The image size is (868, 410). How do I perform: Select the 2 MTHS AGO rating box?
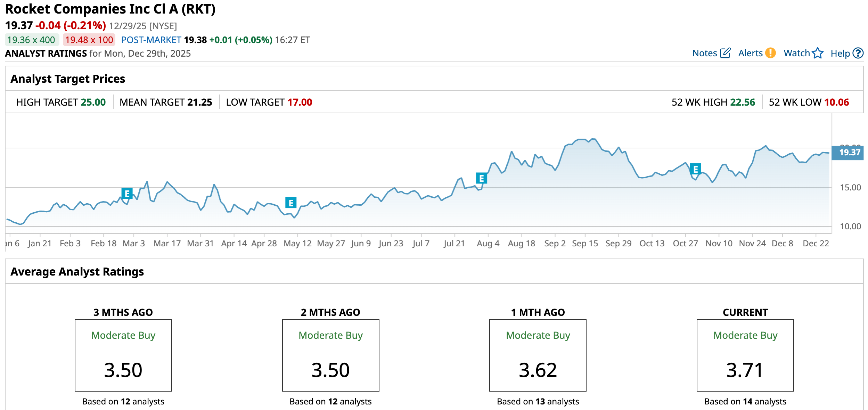(330, 355)
